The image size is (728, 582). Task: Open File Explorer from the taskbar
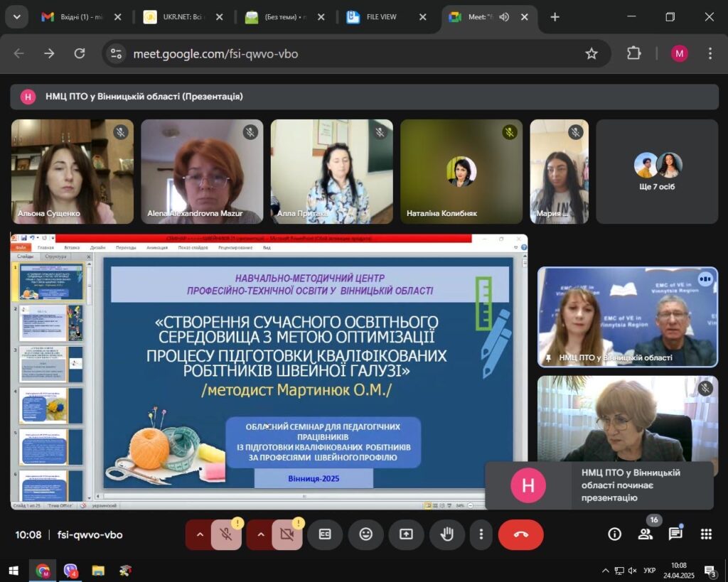[x=98, y=571]
